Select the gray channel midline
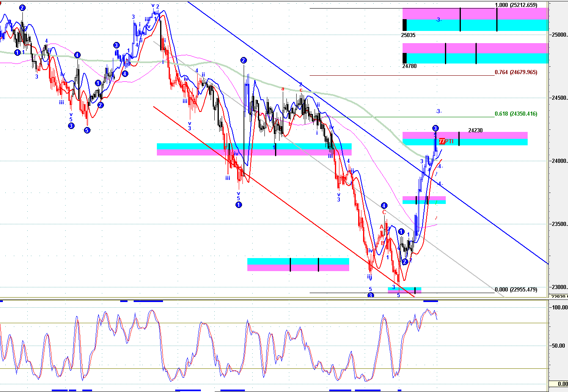The width and height of the screenshot is (568, 392). [x=328, y=169]
